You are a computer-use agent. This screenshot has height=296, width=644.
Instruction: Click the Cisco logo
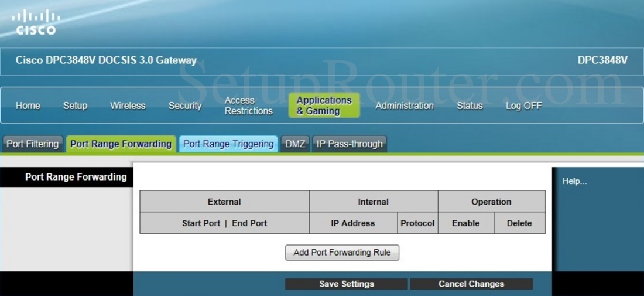tap(36, 22)
